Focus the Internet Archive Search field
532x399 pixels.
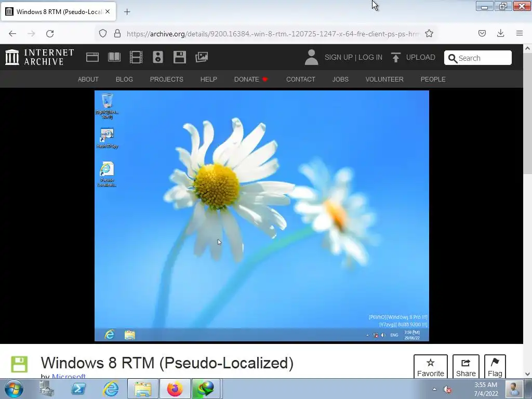coord(478,58)
